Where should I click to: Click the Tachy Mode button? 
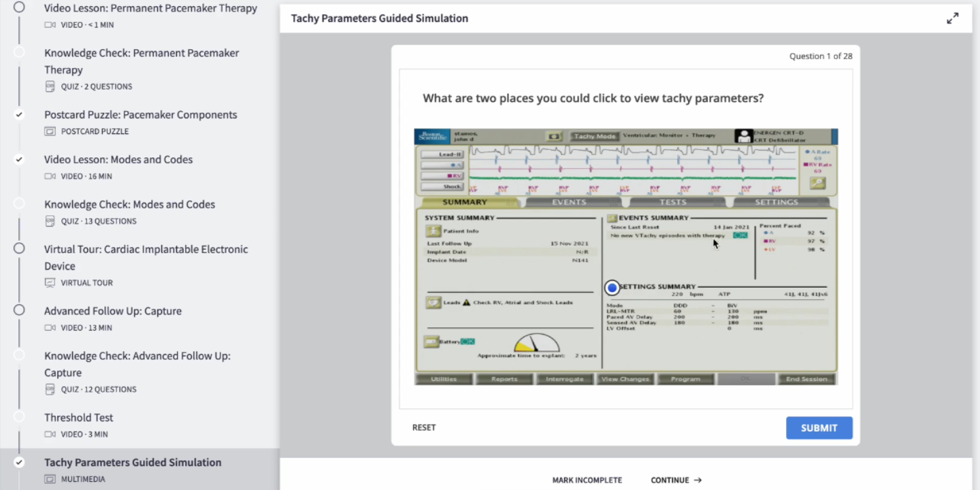(594, 136)
